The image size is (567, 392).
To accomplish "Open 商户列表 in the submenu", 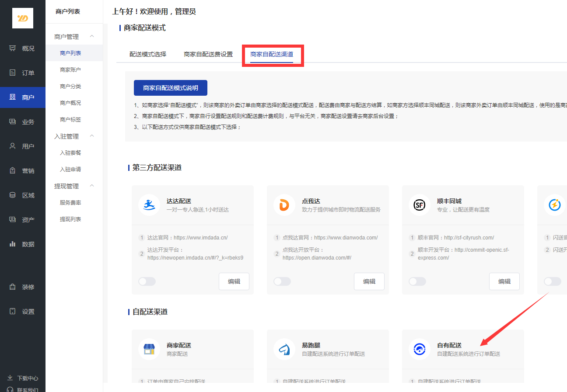I will pos(70,53).
